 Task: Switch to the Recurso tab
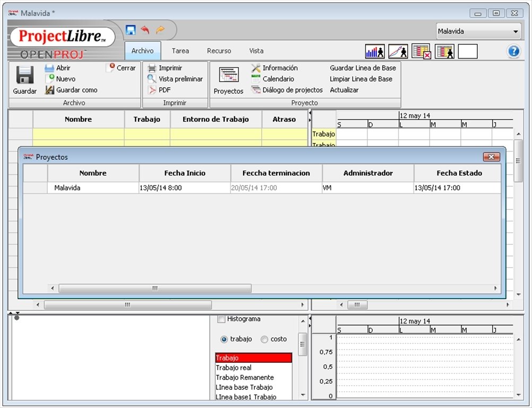click(219, 51)
